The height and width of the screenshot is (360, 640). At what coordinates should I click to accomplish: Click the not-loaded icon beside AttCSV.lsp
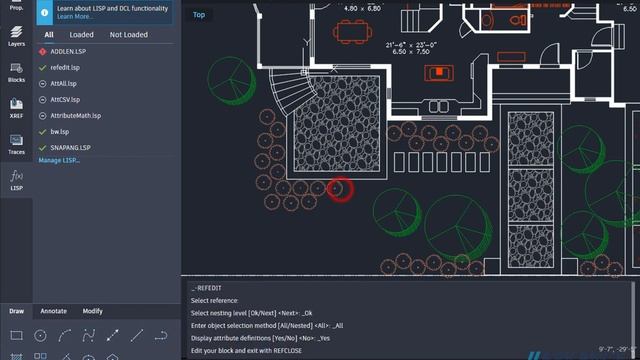click(42, 100)
